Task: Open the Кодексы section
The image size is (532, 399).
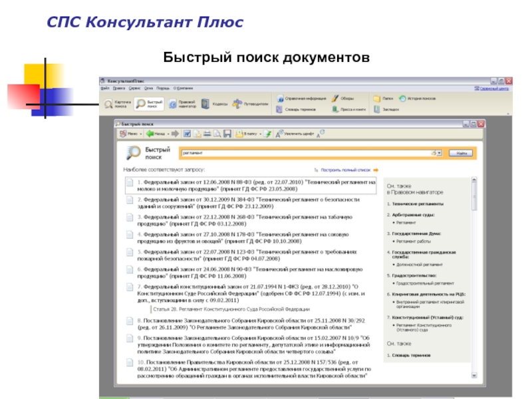Action: [215, 104]
